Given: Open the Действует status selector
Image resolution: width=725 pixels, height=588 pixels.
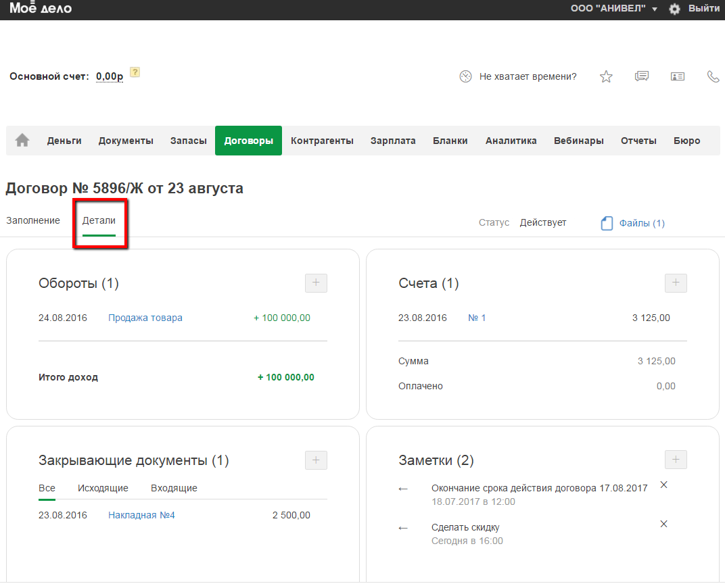Looking at the screenshot, I should point(543,222).
